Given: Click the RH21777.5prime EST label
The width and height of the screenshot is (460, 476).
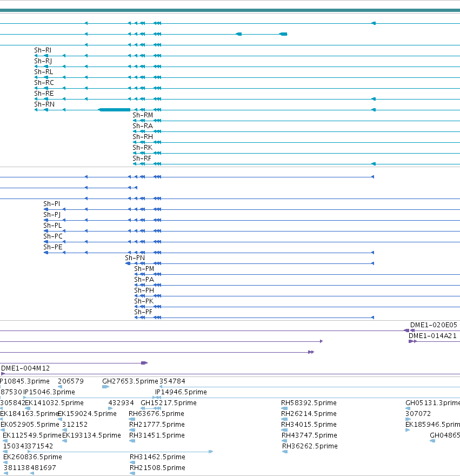Looking at the screenshot, I should 157,425.
